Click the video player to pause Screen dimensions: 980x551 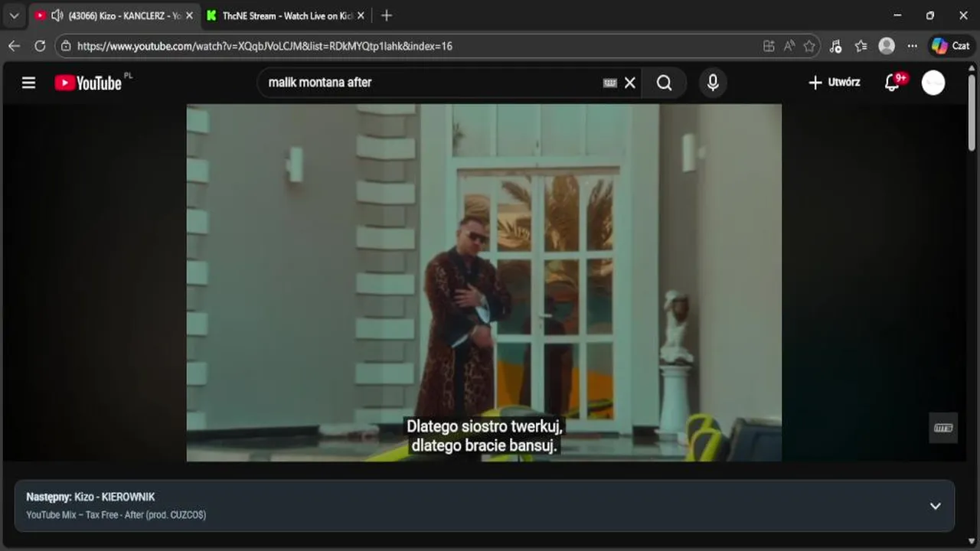click(x=484, y=282)
